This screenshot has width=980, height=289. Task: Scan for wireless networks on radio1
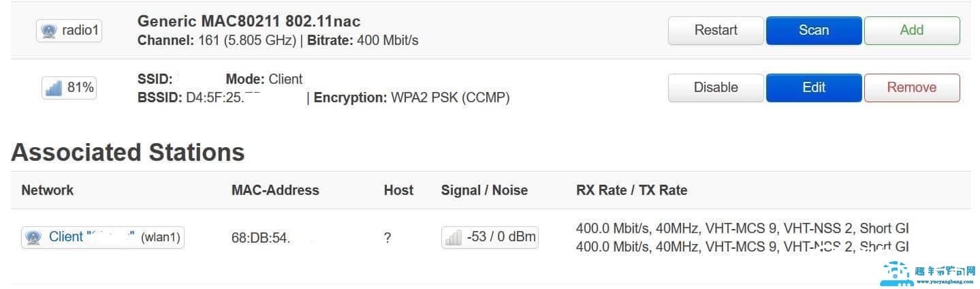click(x=813, y=31)
